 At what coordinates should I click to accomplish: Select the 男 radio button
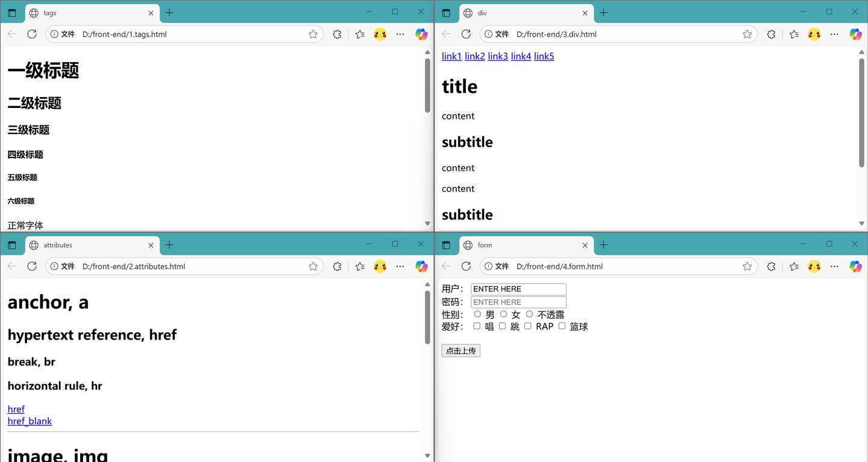[477, 314]
